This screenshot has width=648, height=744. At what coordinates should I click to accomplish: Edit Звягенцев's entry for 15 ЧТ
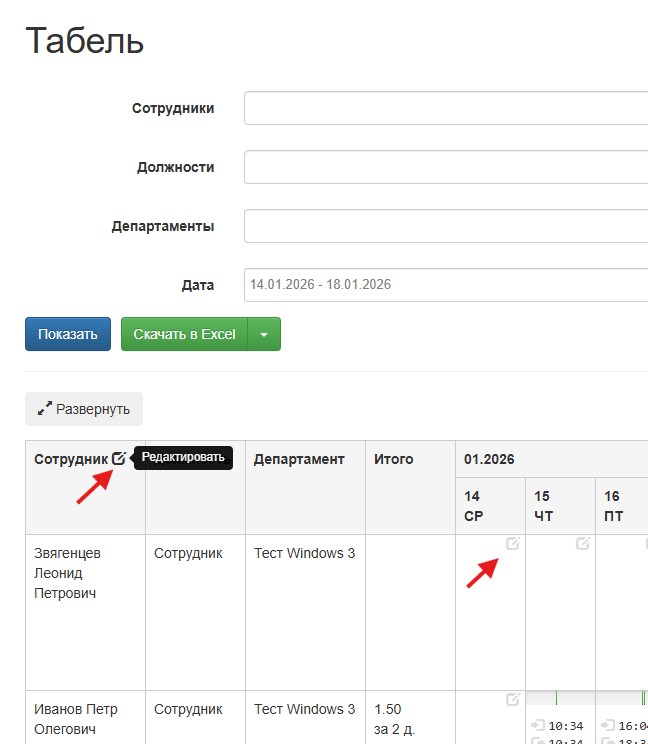583,543
